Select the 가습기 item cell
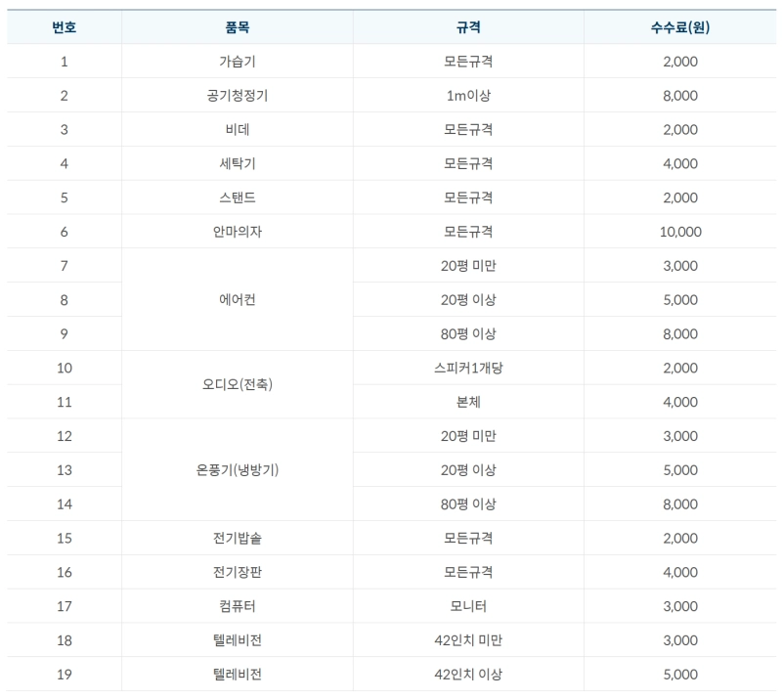The width and height of the screenshot is (782, 700). (237, 62)
